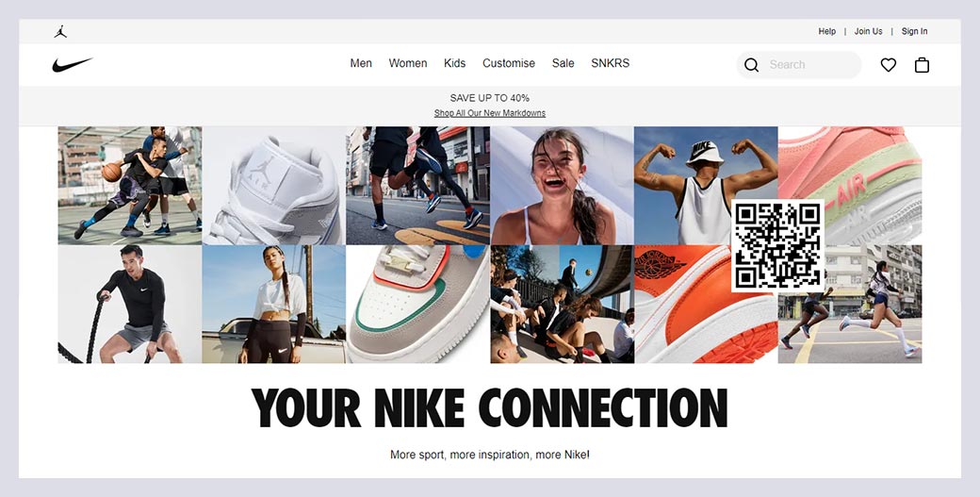Viewport: 980px width, 497px height.
Task: Select the basketball players photo tile
Action: pyautogui.click(x=130, y=185)
